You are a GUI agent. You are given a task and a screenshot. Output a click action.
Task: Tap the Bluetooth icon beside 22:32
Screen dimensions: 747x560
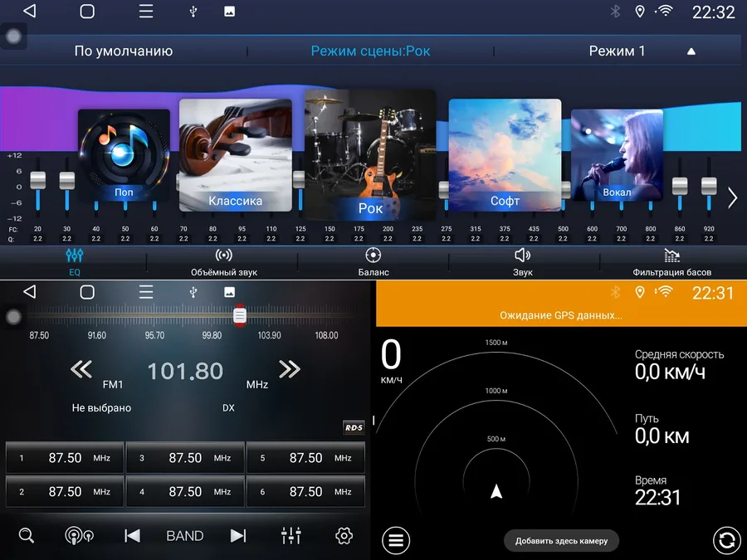point(616,11)
